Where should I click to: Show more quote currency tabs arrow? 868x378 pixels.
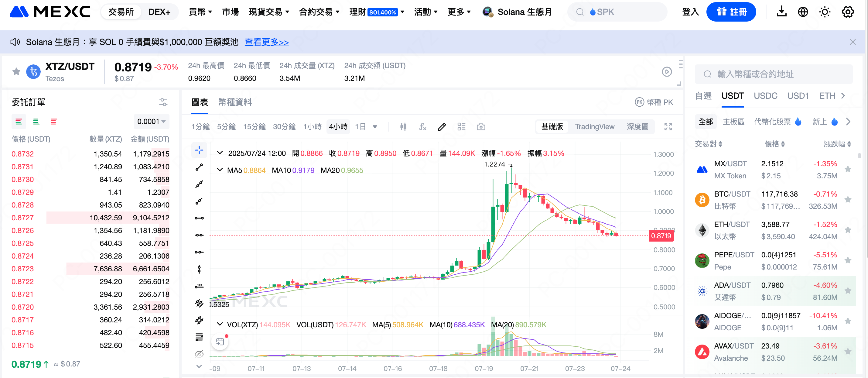[843, 96]
